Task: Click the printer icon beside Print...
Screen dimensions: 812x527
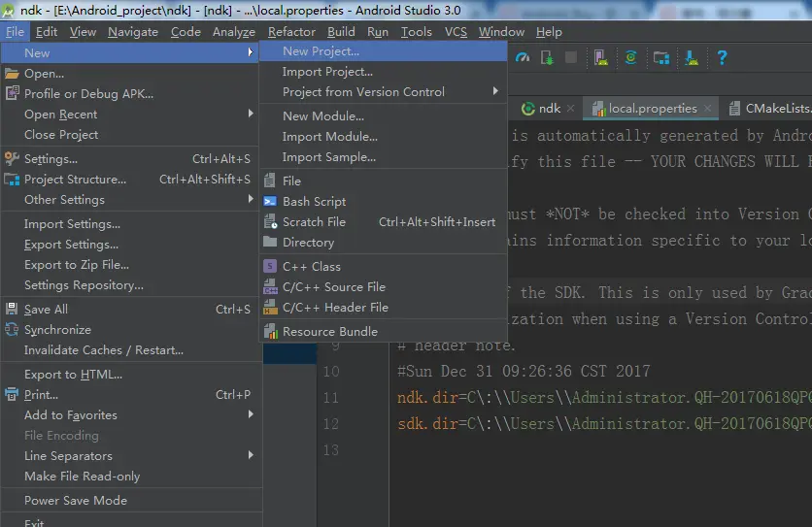Action: (12, 394)
